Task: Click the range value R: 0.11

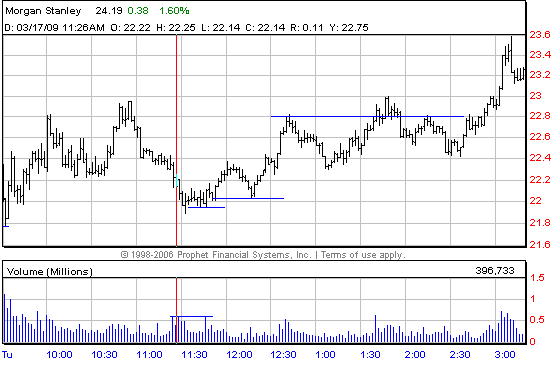Action: (307, 28)
